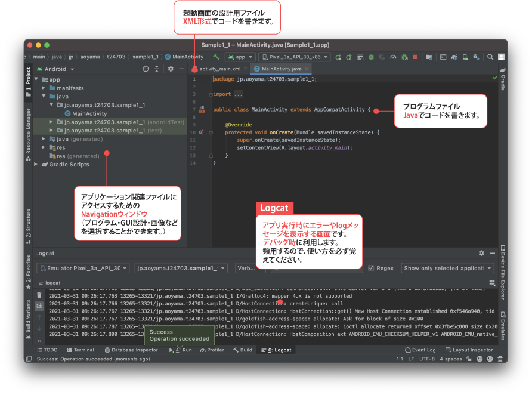Open the Terminal tool tab
This screenshot has width=532, height=395.
coord(81,350)
